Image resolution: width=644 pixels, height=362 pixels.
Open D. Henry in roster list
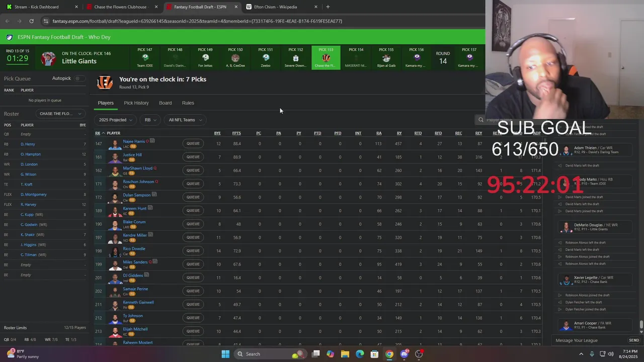(x=28, y=144)
